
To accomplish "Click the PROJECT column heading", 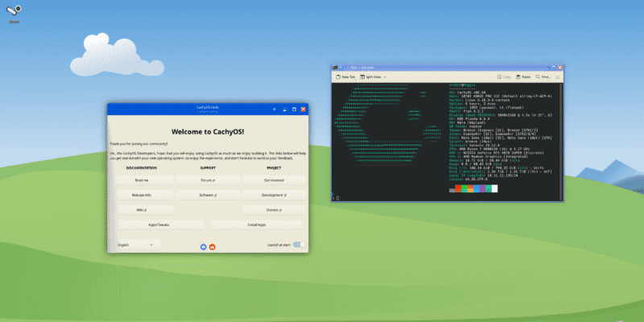I will pos(274,168).
